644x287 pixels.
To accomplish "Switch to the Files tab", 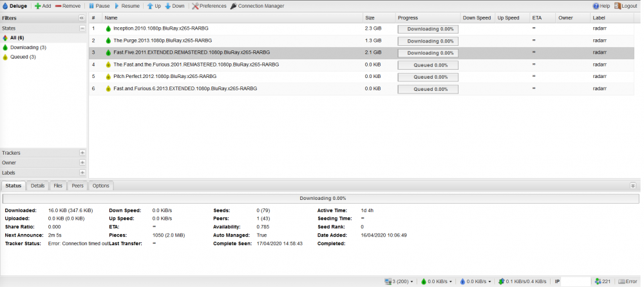I will tap(58, 186).
